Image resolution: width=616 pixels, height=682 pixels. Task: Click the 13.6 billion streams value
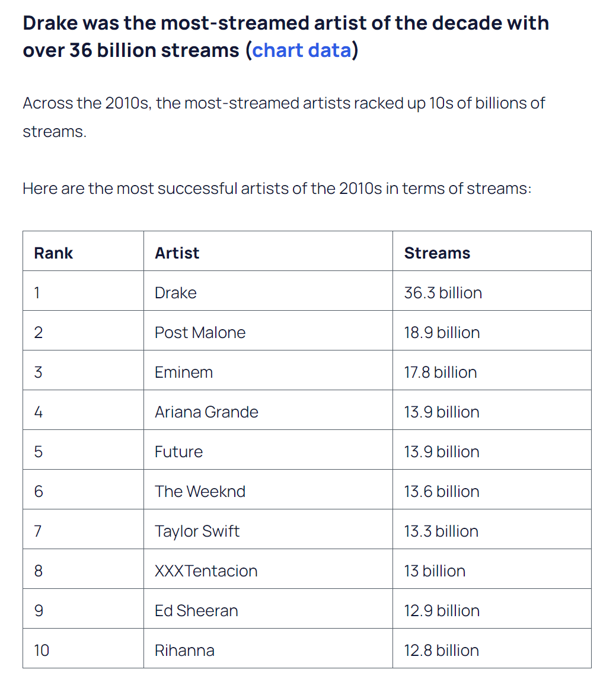[442, 492]
